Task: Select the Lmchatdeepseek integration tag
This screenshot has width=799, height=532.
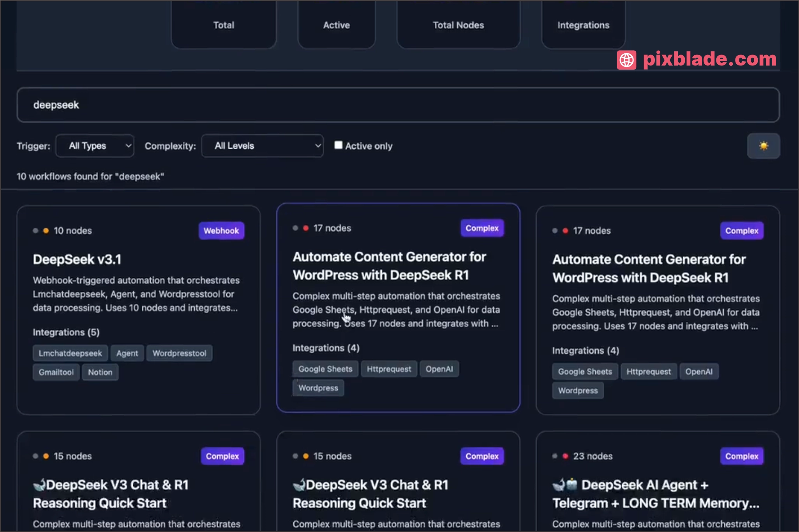Action: pyautogui.click(x=70, y=353)
